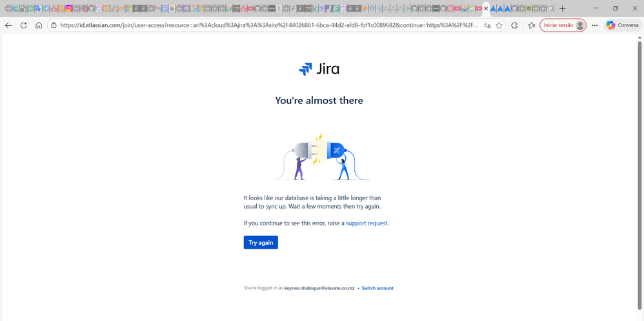Click the email keynes.nhabique@elevate.co.mz
This screenshot has width=644, height=321.
pyautogui.click(x=319, y=288)
